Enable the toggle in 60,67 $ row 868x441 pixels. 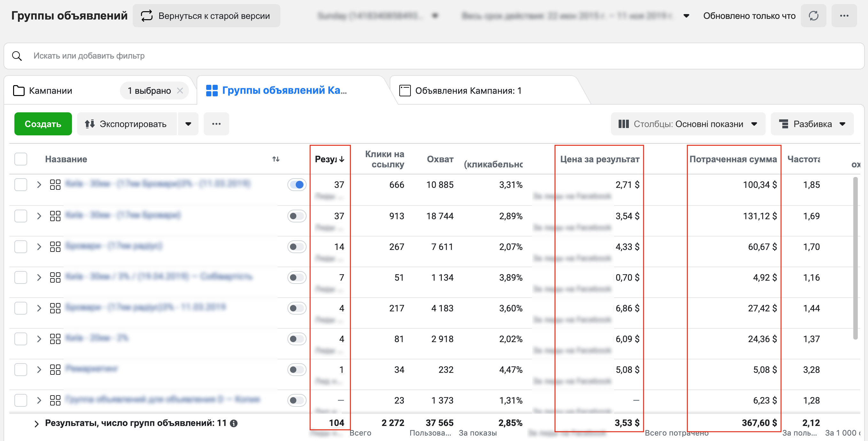point(297,247)
